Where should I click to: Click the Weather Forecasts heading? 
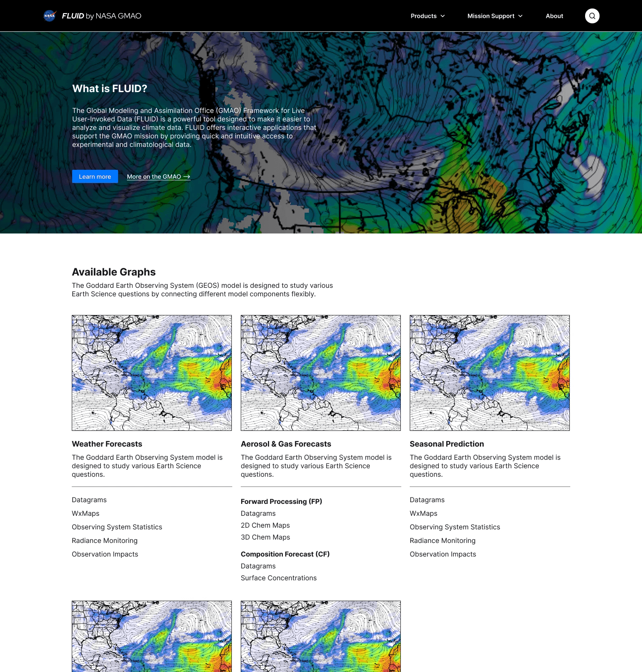[107, 444]
